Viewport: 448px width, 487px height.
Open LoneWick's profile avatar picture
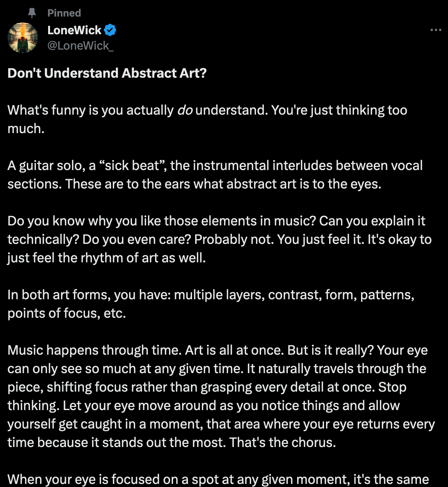[23, 38]
